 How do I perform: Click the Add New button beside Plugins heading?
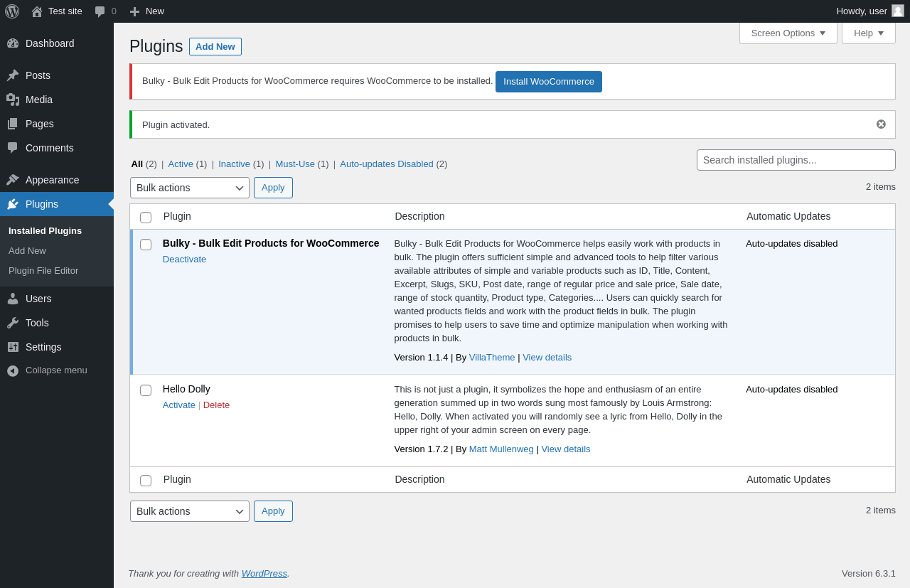[x=215, y=46]
